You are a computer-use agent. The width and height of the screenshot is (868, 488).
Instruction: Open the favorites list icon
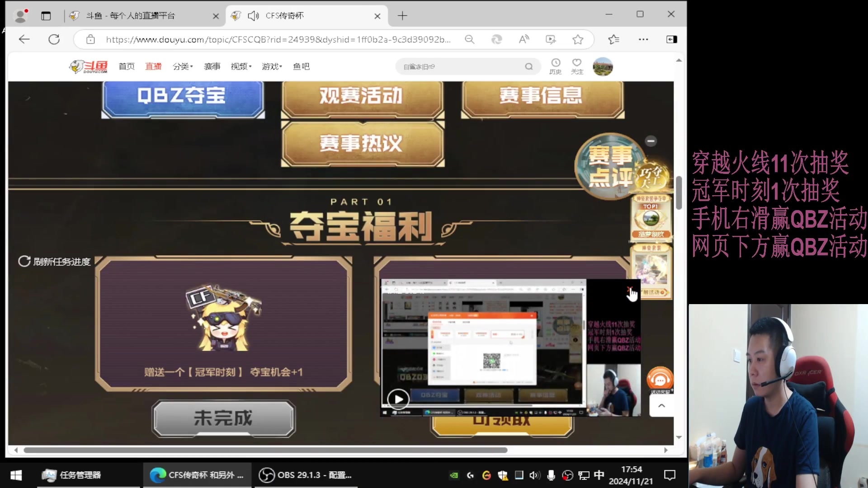(613, 39)
